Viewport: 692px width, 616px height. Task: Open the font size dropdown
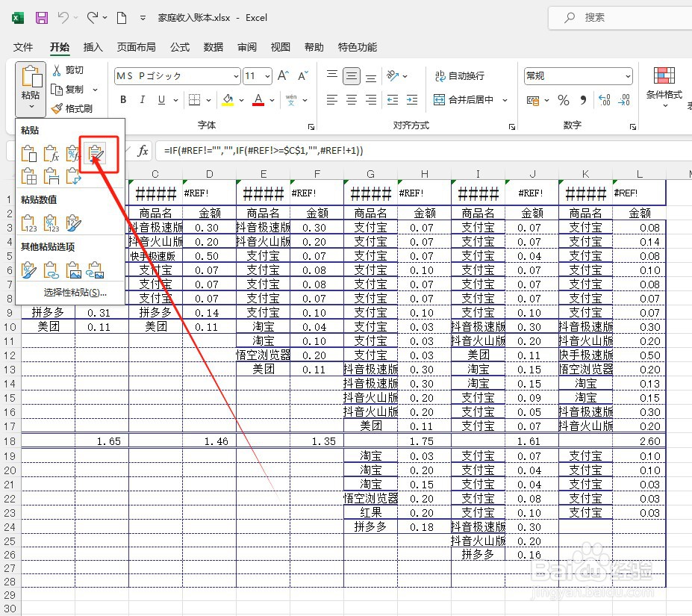[269, 75]
